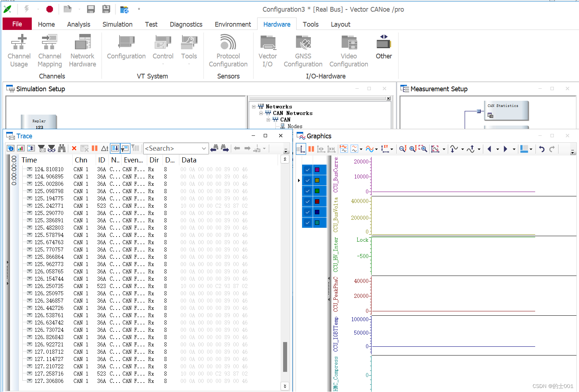
Task: Uncheck the teal signal checkbox in Graphics
Action: [x=308, y=223]
